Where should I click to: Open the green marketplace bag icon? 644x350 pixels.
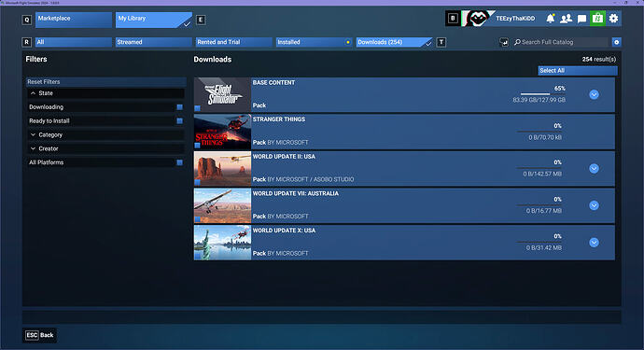pyautogui.click(x=597, y=19)
